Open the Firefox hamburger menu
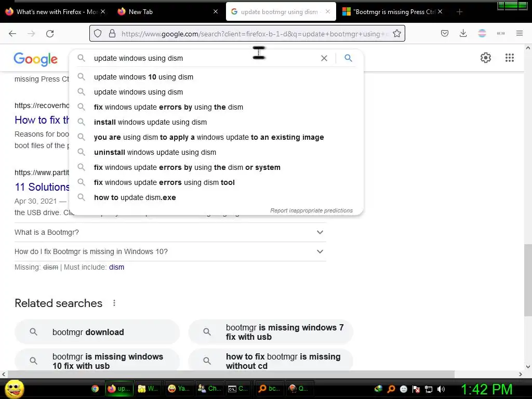 point(520,33)
